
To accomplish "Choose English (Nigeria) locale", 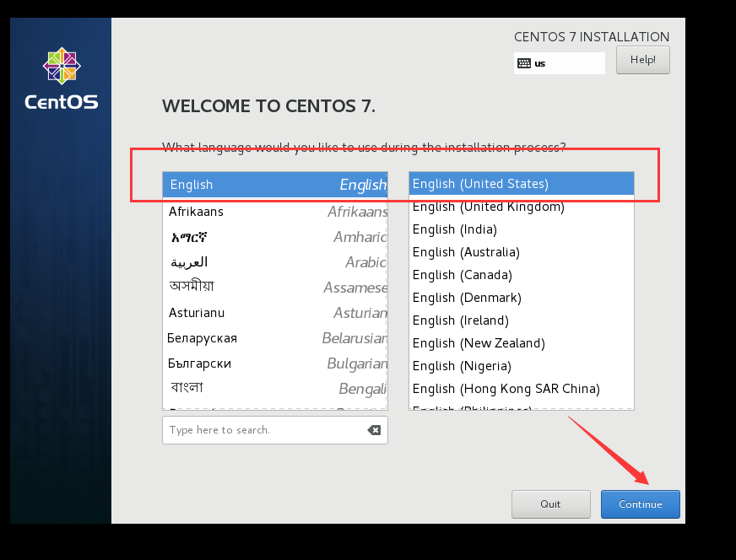I will click(522, 366).
